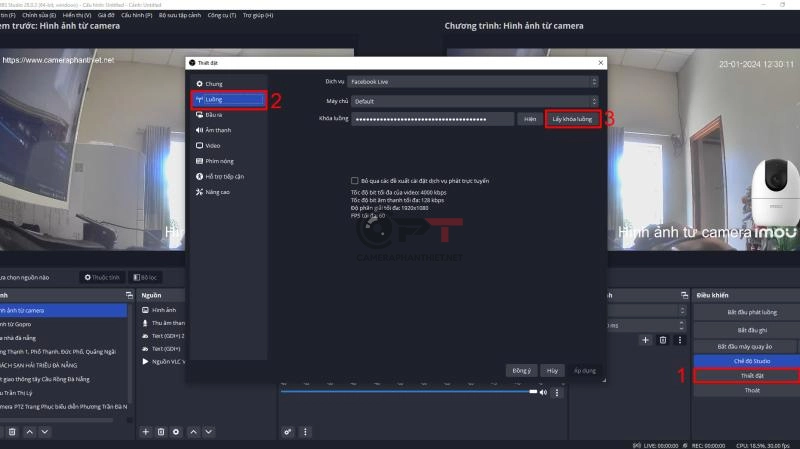Image resolution: width=800 pixels, height=449 pixels.
Task: Select the Thu âm thanh source row
Action: (x=162, y=323)
